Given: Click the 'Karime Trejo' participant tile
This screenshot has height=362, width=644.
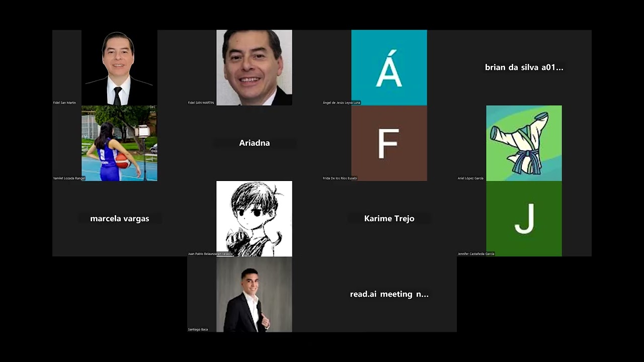Looking at the screenshot, I should (x=389, y=219).
